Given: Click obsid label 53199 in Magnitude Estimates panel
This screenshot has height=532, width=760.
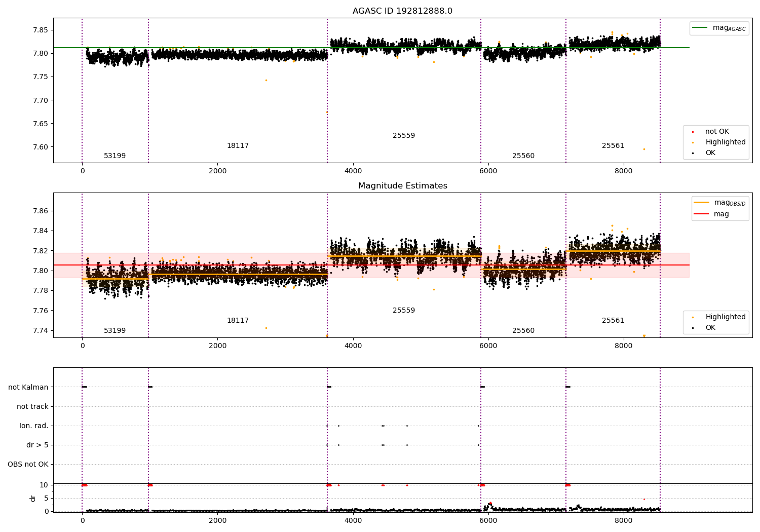Looking at the screenshot, I should tap(115, 331).
